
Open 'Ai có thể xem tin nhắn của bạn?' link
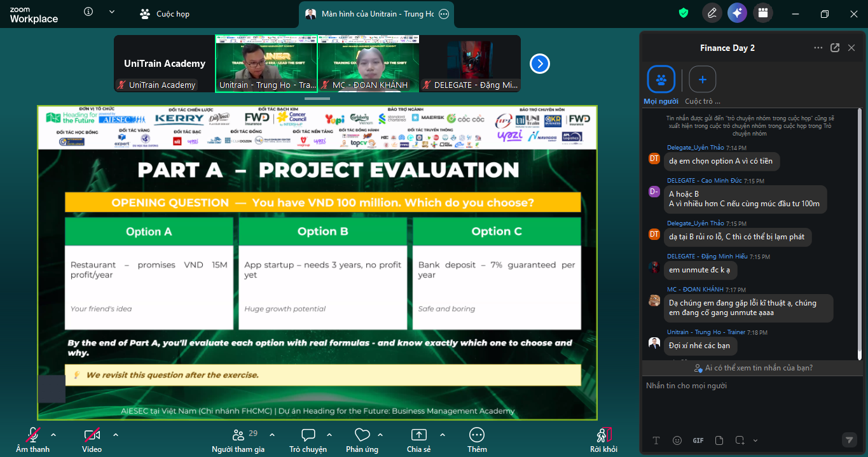[x=754, y=368]
